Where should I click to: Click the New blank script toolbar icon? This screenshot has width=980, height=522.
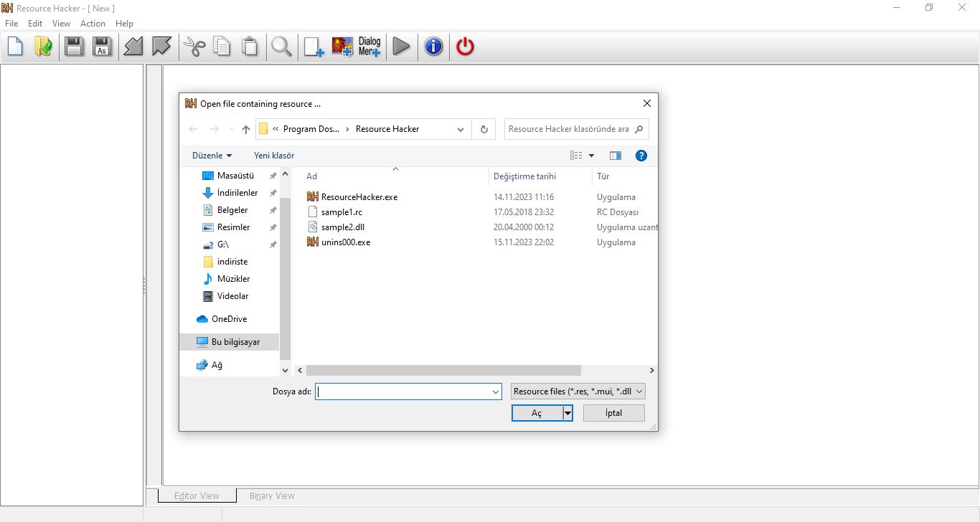tap(15, 47)
